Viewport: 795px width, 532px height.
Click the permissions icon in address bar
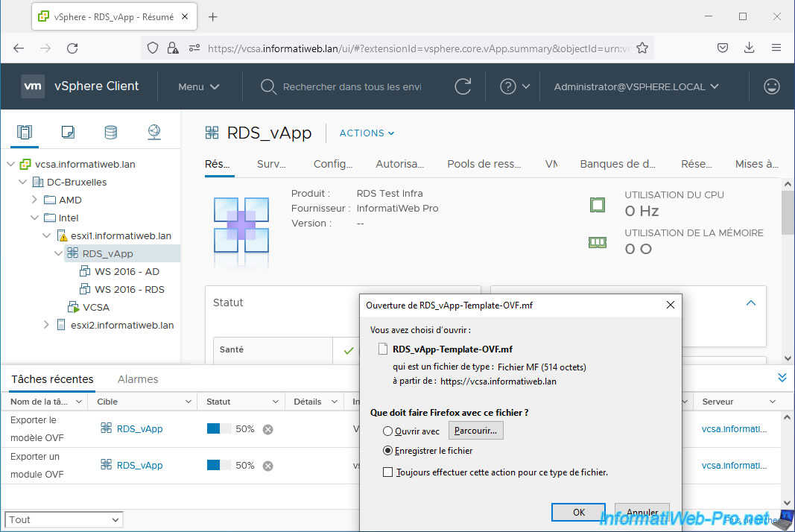194,48
